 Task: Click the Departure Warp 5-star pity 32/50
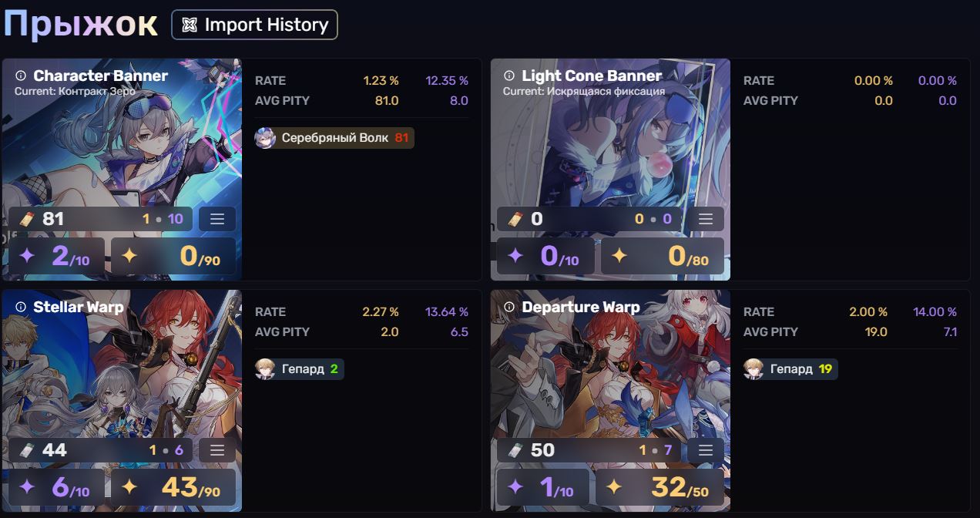tap(661, 487)
